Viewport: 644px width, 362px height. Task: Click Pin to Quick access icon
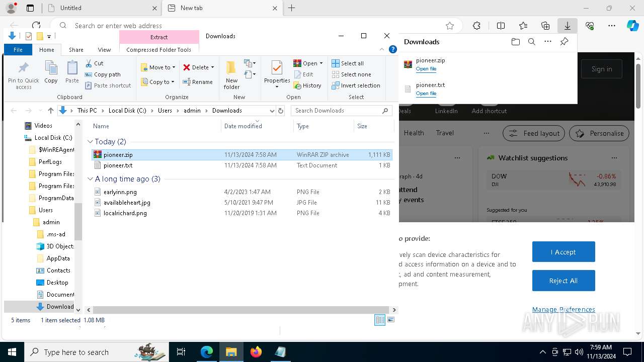[x=23, y=68]
